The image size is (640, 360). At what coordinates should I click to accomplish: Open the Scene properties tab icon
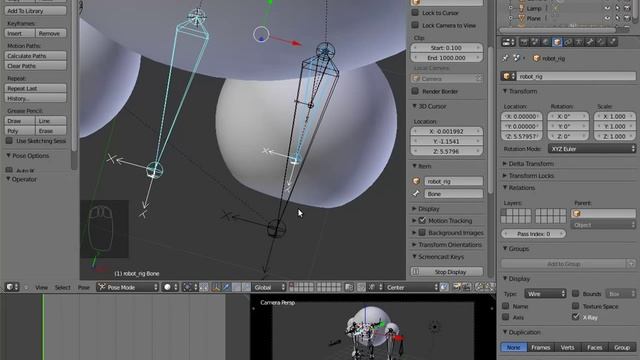[x=535, y=42]
